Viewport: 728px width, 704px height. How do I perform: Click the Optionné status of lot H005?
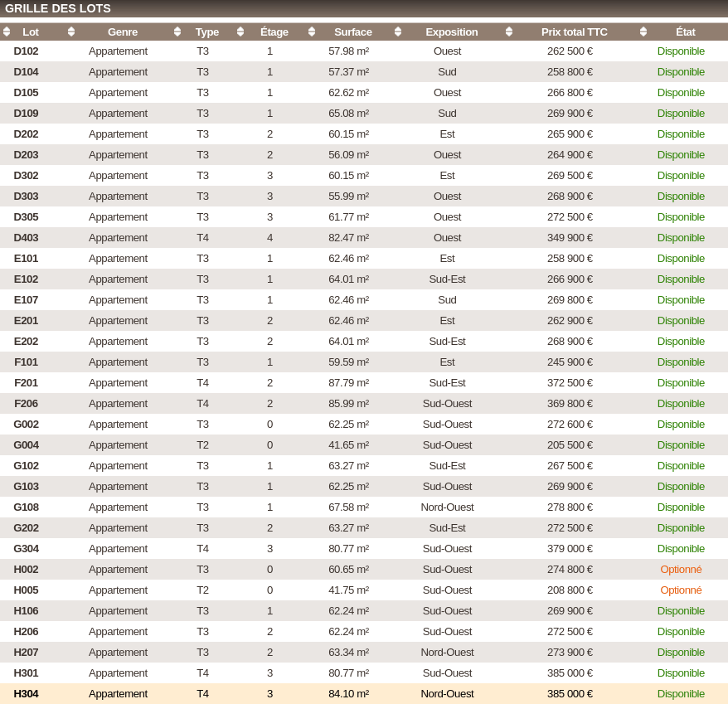pos(681,590)
